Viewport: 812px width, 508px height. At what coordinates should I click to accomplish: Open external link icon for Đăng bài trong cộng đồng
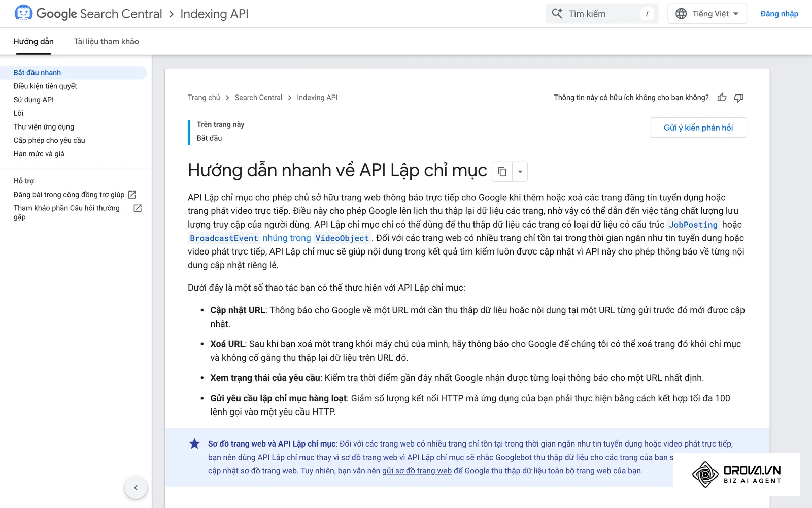(132, 195)
